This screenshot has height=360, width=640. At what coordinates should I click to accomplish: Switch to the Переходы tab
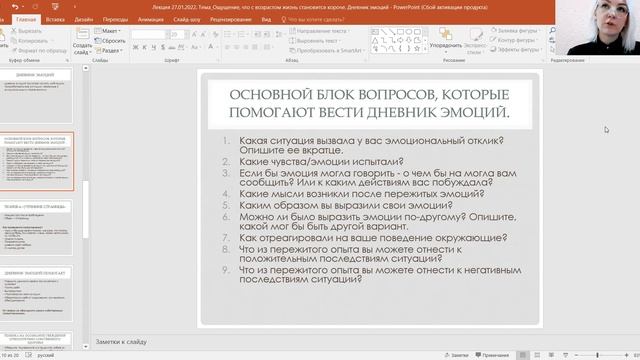pos(115,20)
